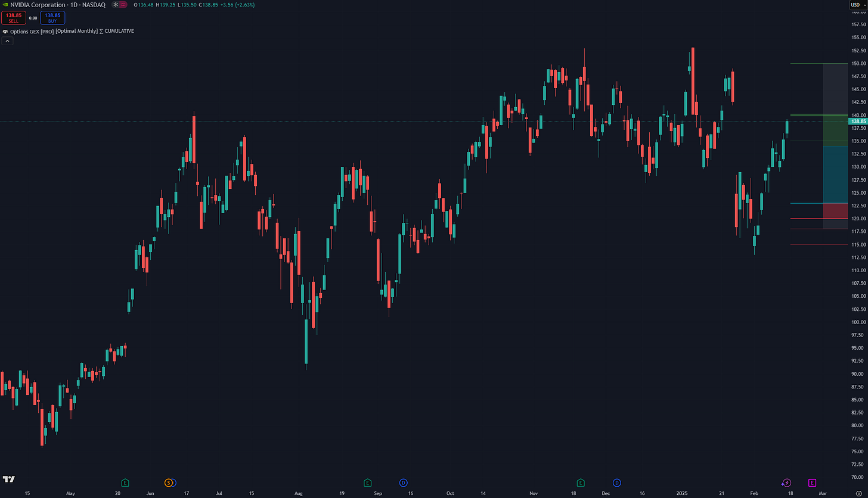The width and height of the screenshot is (868, 498).
Task: Click the Aug label on the time axis
Action: tap(299, 493)
